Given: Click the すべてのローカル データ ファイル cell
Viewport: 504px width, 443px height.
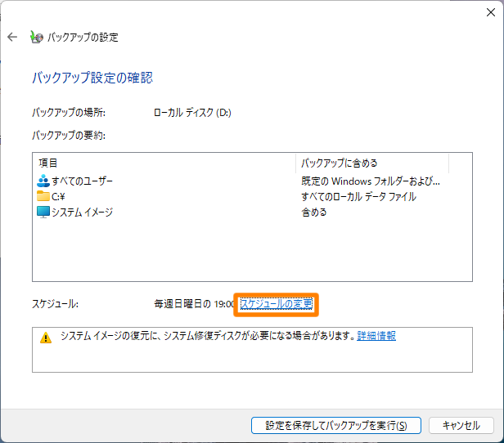Looking at the screenshot, I should [358, 196].
